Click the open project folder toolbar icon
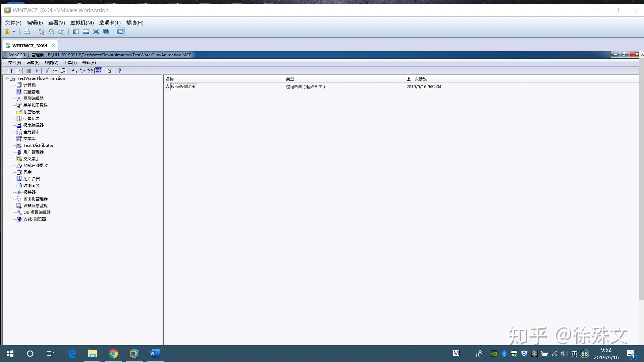Viewport: 644px width, 362px height. [18, 71]
